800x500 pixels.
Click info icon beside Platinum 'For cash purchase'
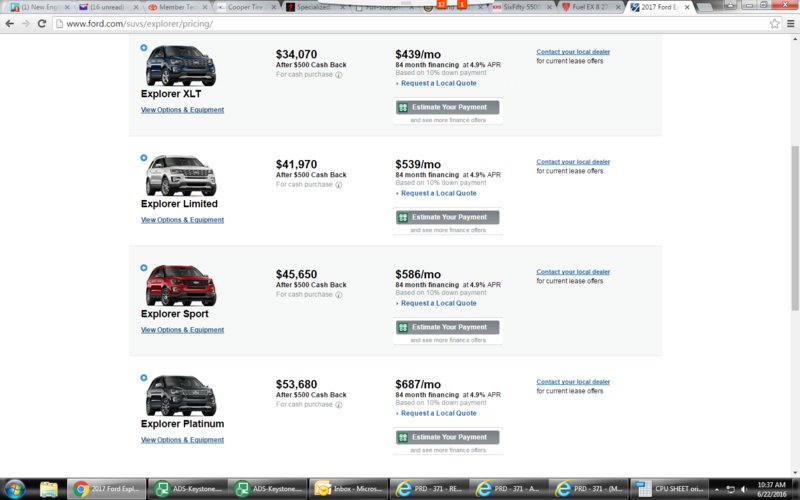pyautogui.click(x=339, y=405)
